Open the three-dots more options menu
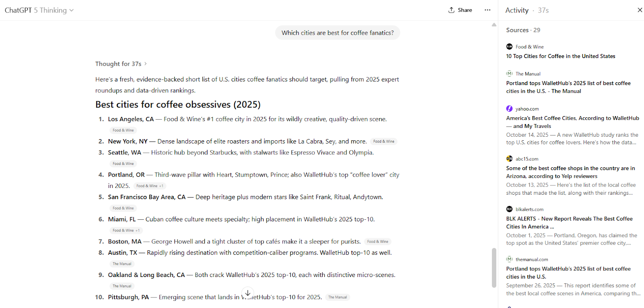Screen dimensions: 644x308 click(487, 10)
